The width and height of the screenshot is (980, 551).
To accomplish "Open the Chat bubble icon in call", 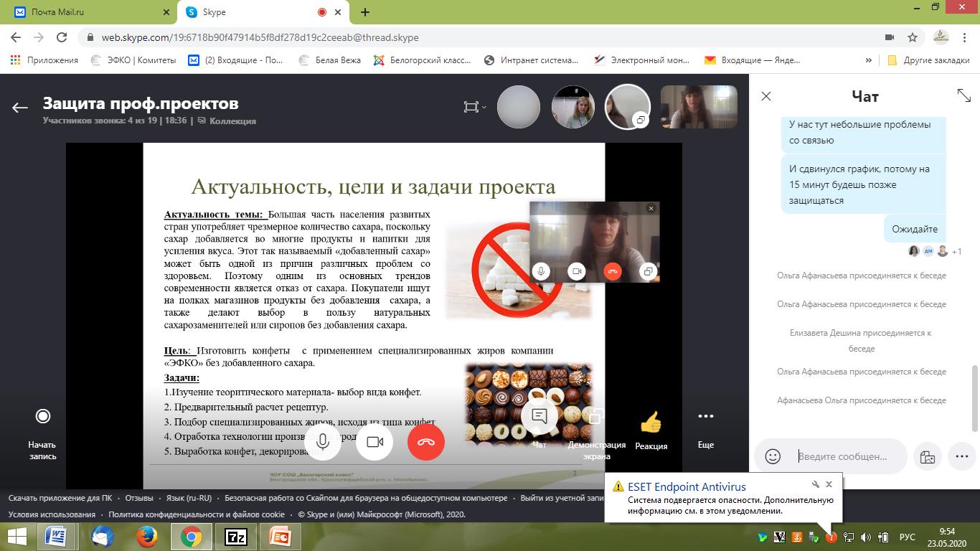I will (540, 417).
